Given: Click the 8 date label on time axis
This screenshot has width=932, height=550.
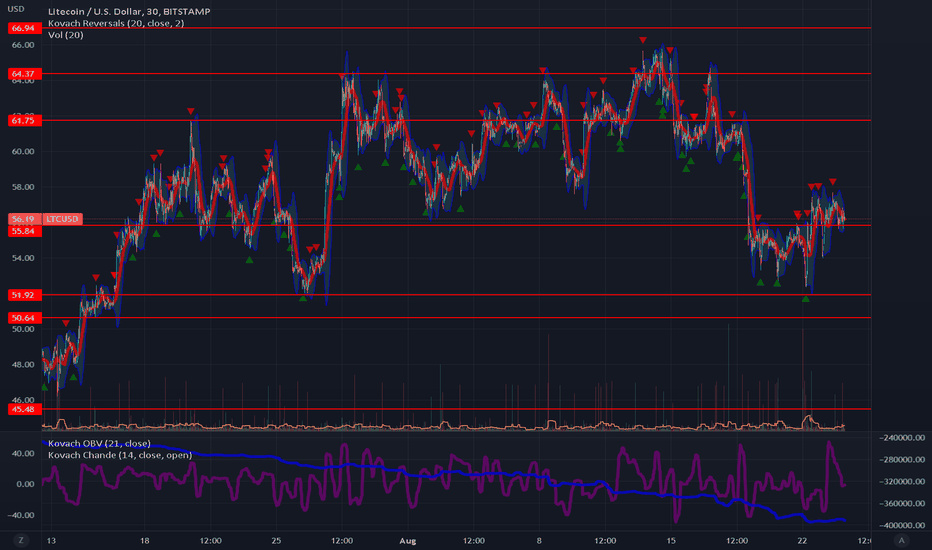Looking at the screenshot, I should 539,540.
